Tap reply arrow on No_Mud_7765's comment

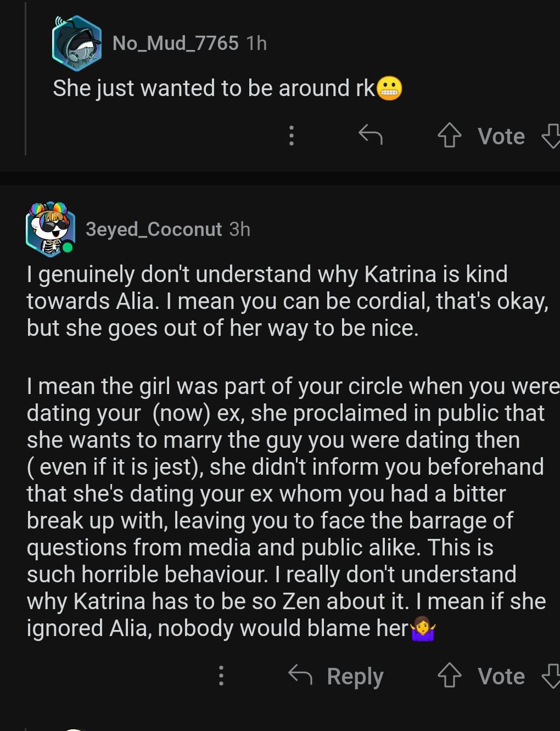pyautogui.click(x=370, y=134)
